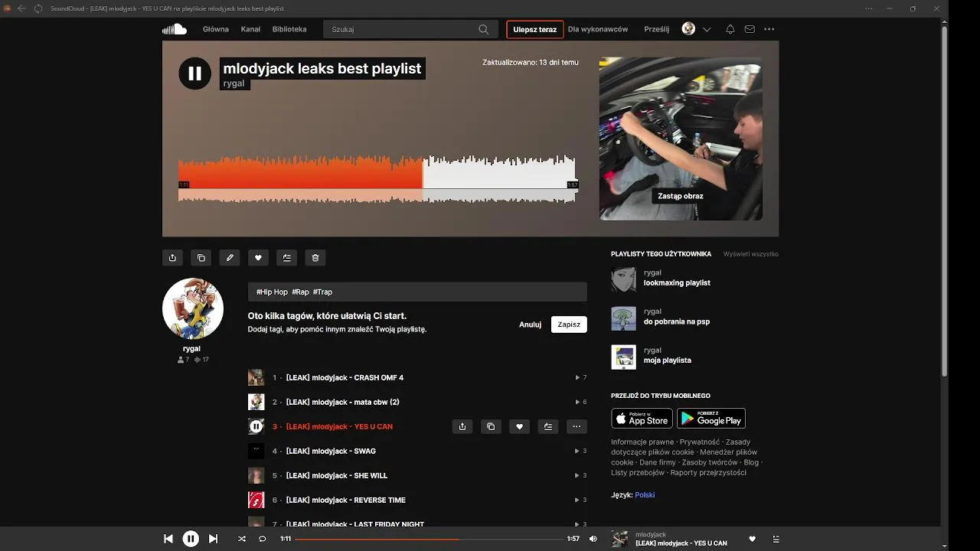Click the SoundCloud logo in header
This screenshot has height=551, width=980.
point(175,29)
